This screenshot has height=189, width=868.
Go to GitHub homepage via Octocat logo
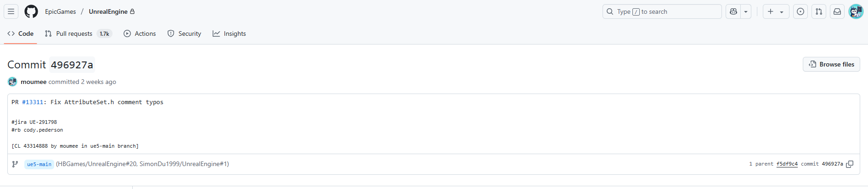click(x=31, y=11)
